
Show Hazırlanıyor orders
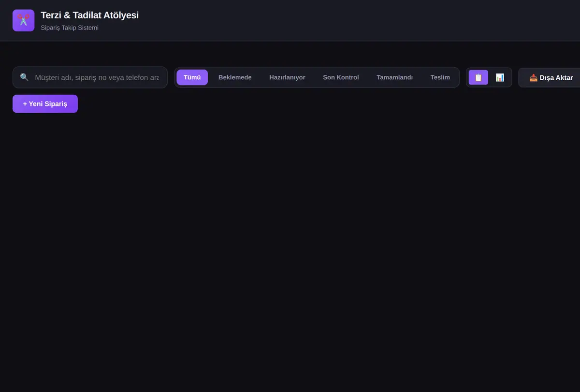(x=287, y=77)
